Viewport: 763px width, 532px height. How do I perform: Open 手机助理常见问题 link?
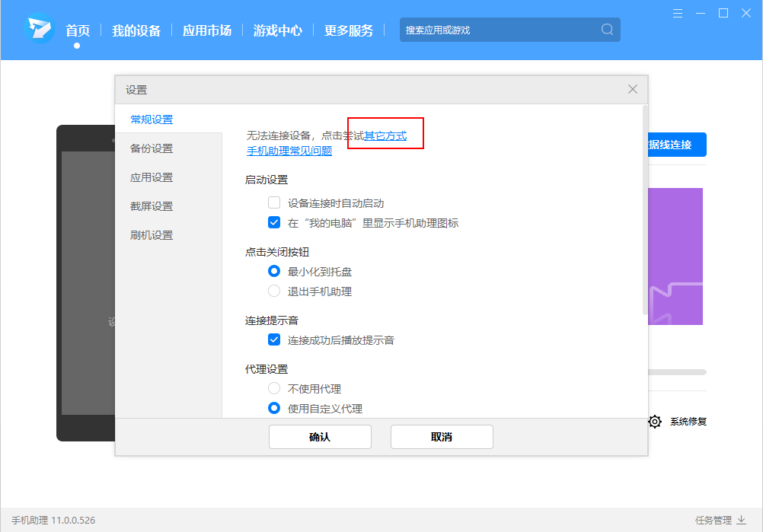(289, 151)
